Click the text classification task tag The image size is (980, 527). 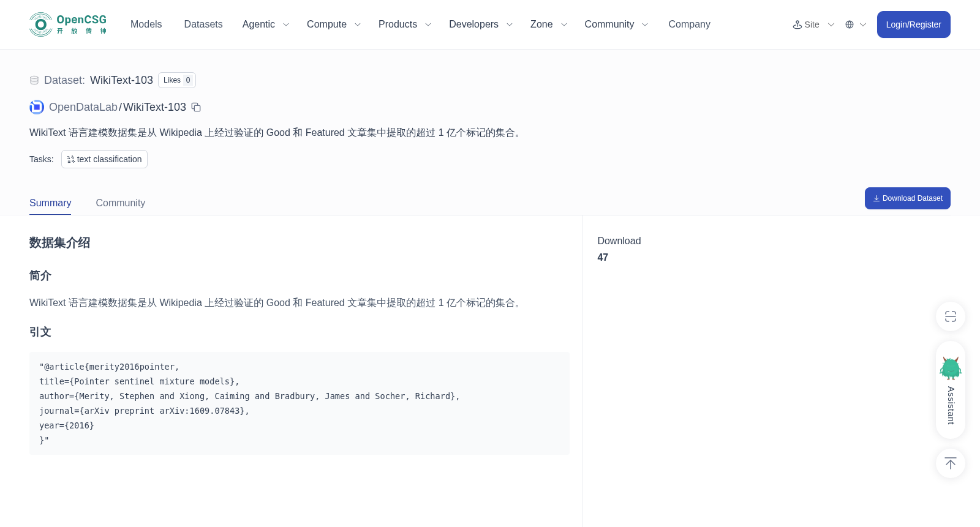pyautogui.click(x=104, y=159)
